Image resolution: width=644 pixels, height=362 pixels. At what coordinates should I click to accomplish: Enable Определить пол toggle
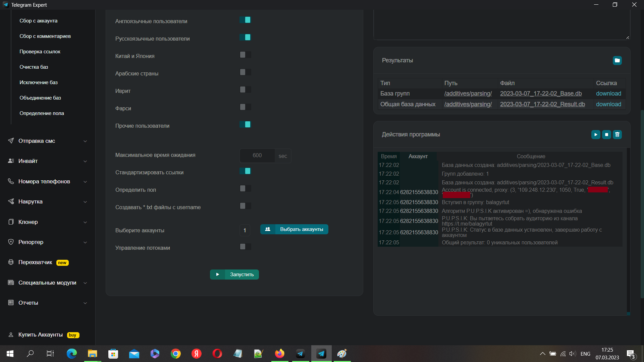245,188
